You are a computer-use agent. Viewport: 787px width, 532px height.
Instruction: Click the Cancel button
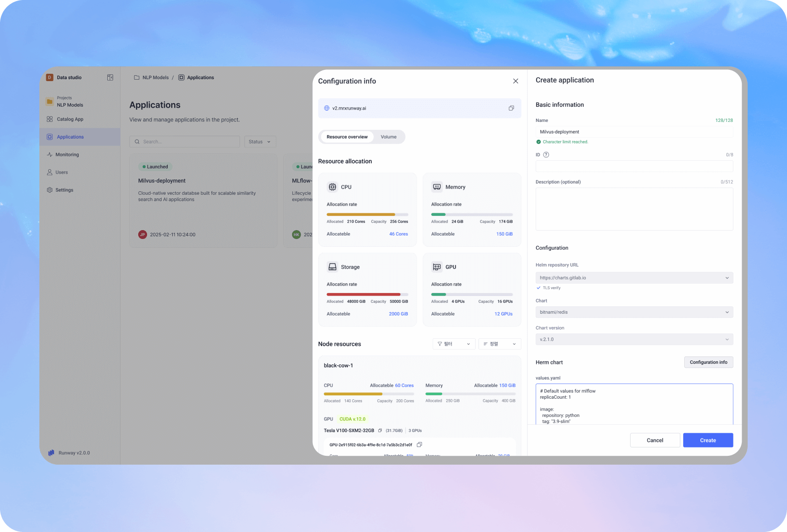click(655, 441)
